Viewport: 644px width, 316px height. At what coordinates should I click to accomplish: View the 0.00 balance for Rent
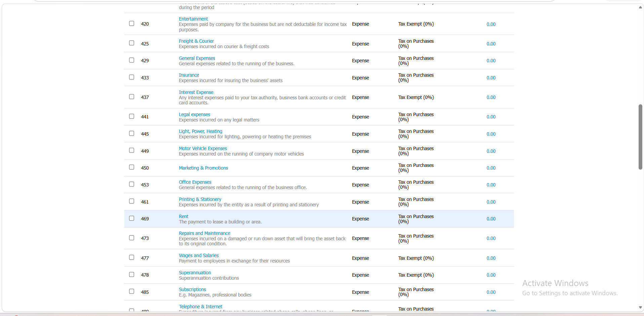491,219
